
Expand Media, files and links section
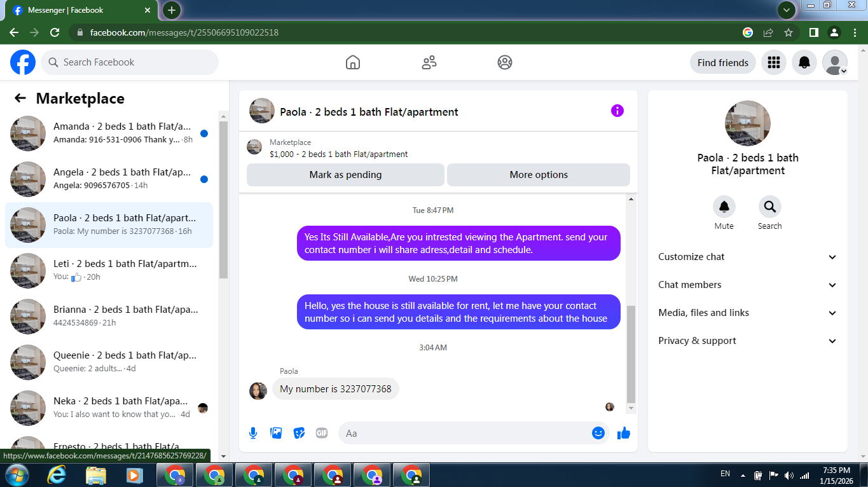coord(748,313)
